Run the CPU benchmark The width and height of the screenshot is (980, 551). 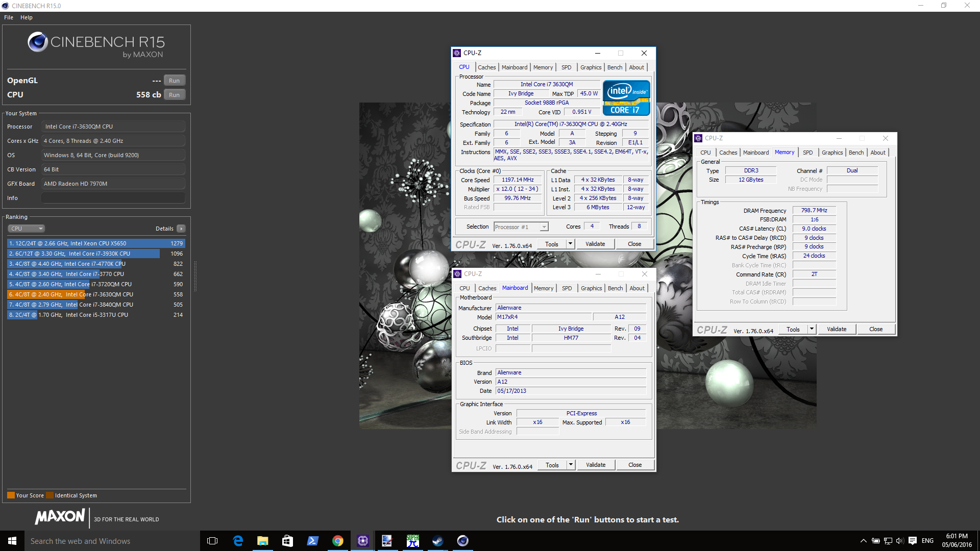click(175, 95)
